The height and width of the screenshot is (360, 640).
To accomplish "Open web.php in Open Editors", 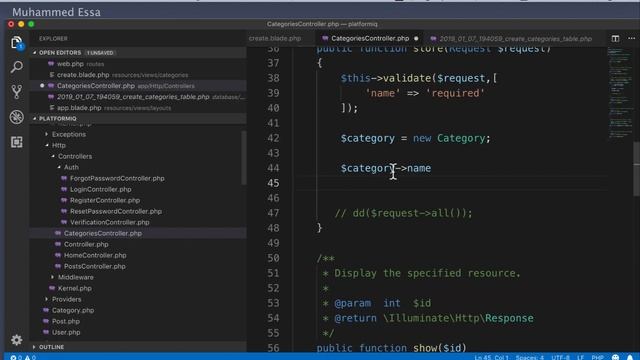I will click(70, 64).
